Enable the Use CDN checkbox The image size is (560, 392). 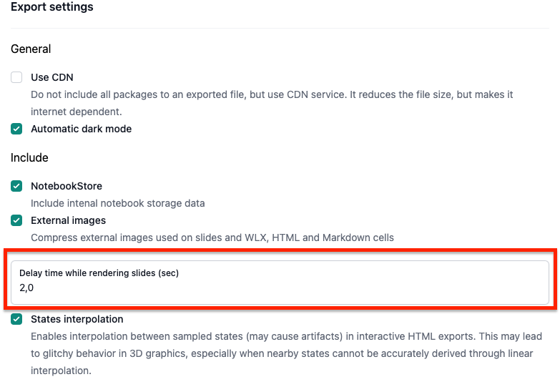click(x=16, y=77)
